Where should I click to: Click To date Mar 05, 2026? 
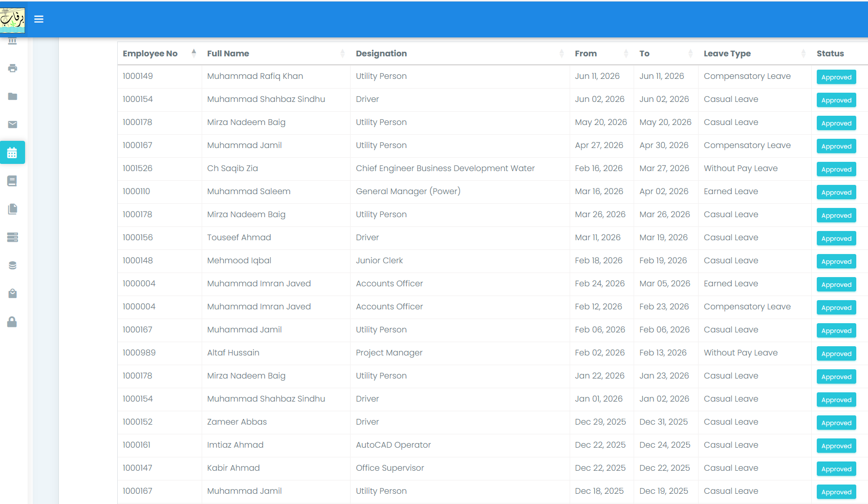665,283
